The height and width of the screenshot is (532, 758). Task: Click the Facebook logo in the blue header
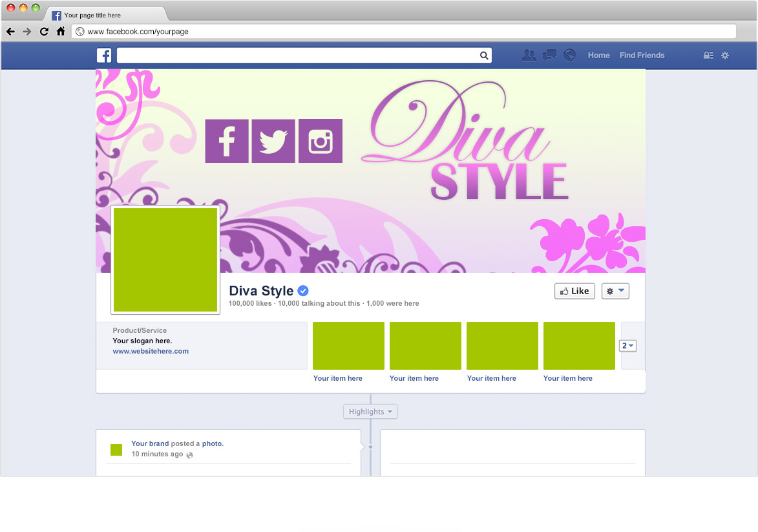tap(104, 56)
